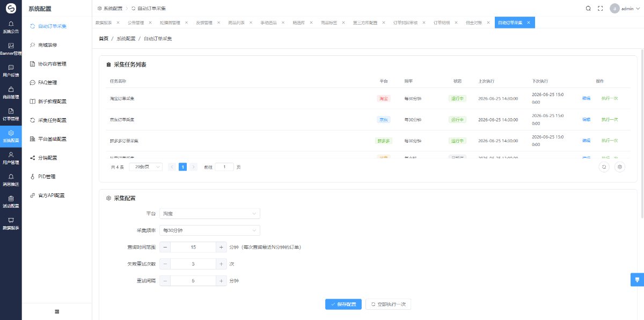Open the header search icon
This screenshot has width=644, height=320.
pyautogui.click(x=588, y=9)
